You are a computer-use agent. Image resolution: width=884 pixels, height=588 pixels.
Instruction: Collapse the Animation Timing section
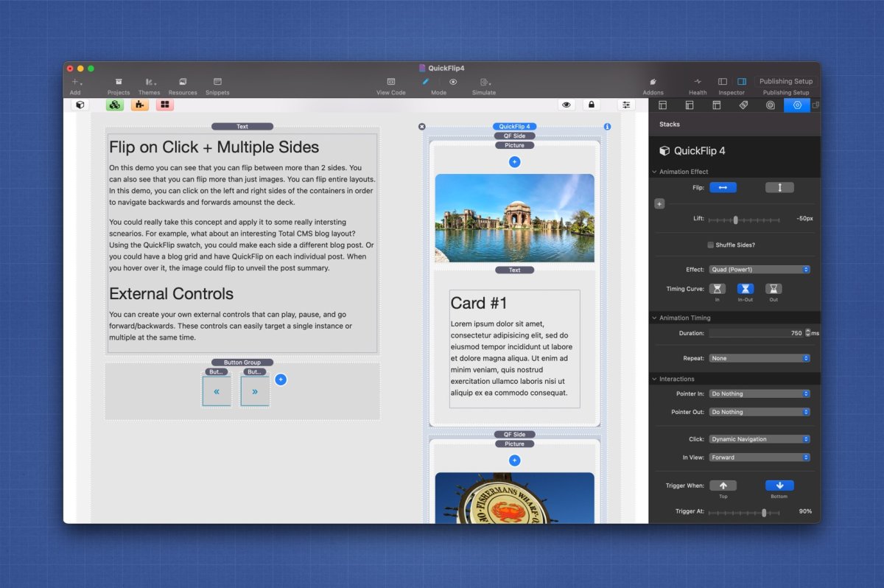[655, 318]
